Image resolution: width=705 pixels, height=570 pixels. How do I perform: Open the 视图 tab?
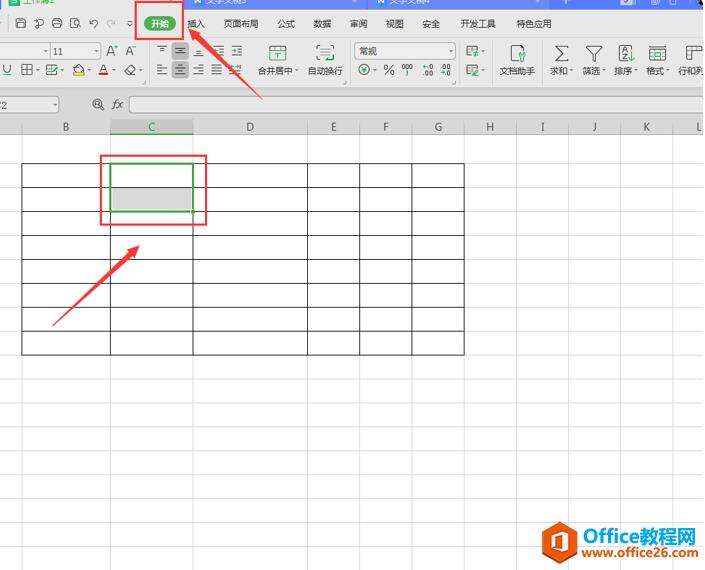pos(394,24)
